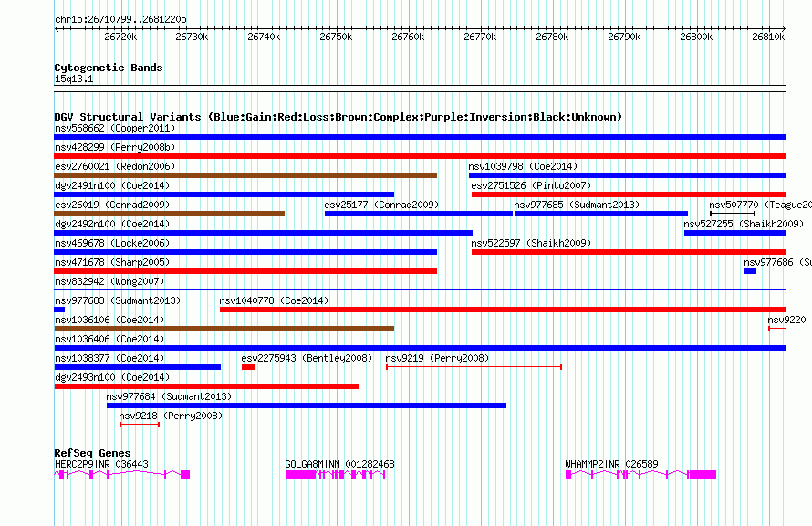Image resolution: width=812 pixels, height=526 pixels.
Task: Click the RefSeq Genes track title
Action: (x=92, y=452)
